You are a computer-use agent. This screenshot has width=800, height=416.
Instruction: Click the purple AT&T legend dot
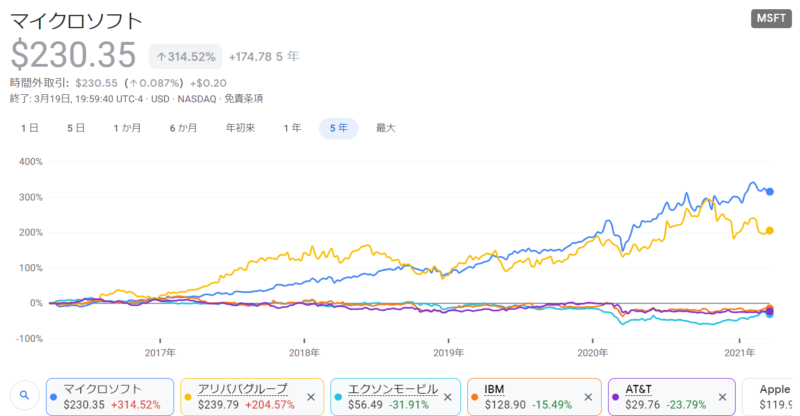click(x=615, y=397)
